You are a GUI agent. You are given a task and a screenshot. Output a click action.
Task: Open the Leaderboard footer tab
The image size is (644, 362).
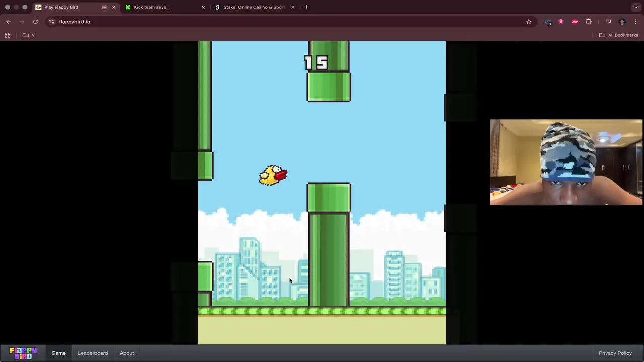(93, 353)
